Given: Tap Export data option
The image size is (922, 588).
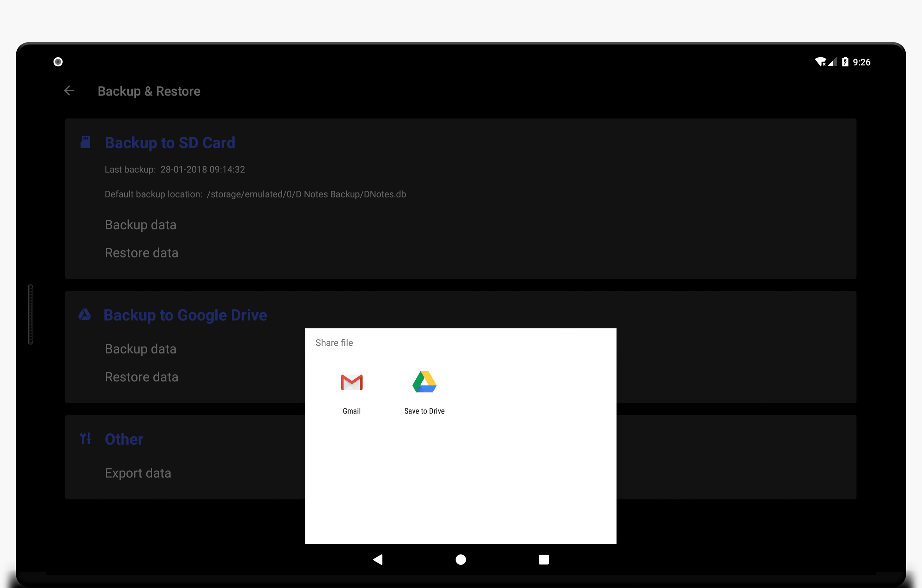Looking at the screenshot, I should point(138,473).
